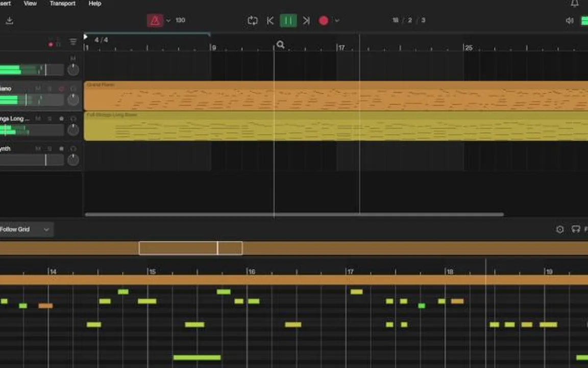Click the Strings Long track pan knob
This screenshot has height=368, width=588.
[x=73, y=129]
